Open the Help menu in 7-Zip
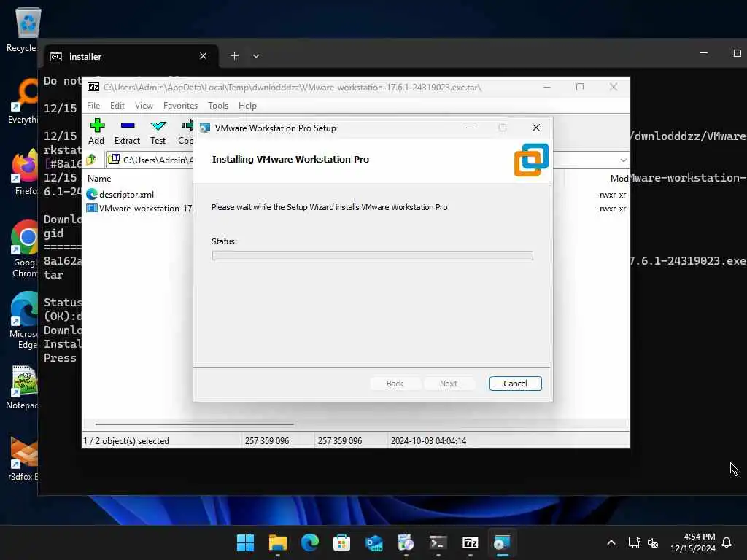The image size is (747, 560). (x=247, y=106)
